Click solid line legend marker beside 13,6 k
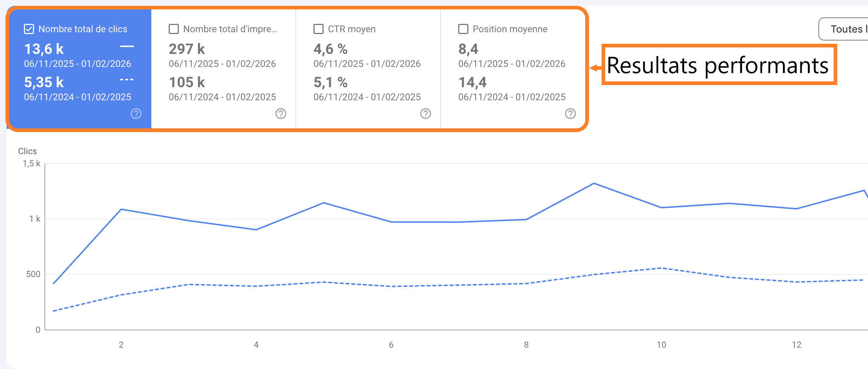Image resolution: width=868 pixels, height=369 pixels. point(127,46)
